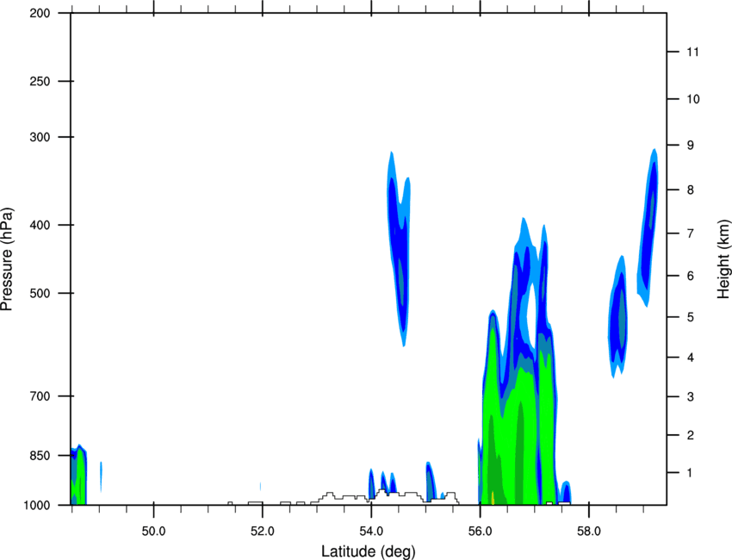The width and height of the screenshot is (732, 560).
Task: Click the 700 pressure tick label
Action: (40, 396)
